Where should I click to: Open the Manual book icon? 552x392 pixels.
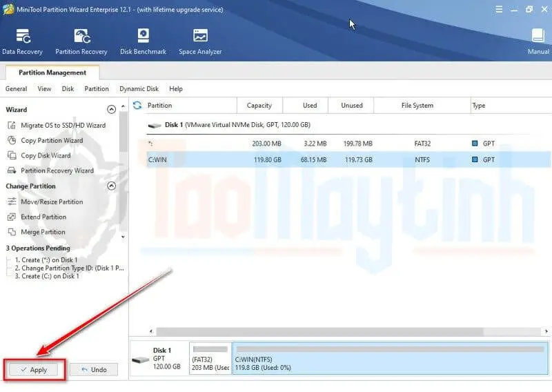(x=538, y=41)
